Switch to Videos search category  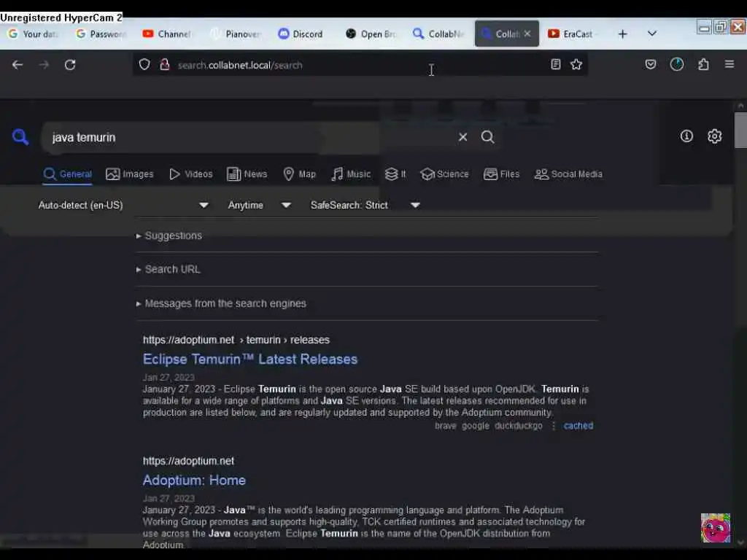click(191, 174)
